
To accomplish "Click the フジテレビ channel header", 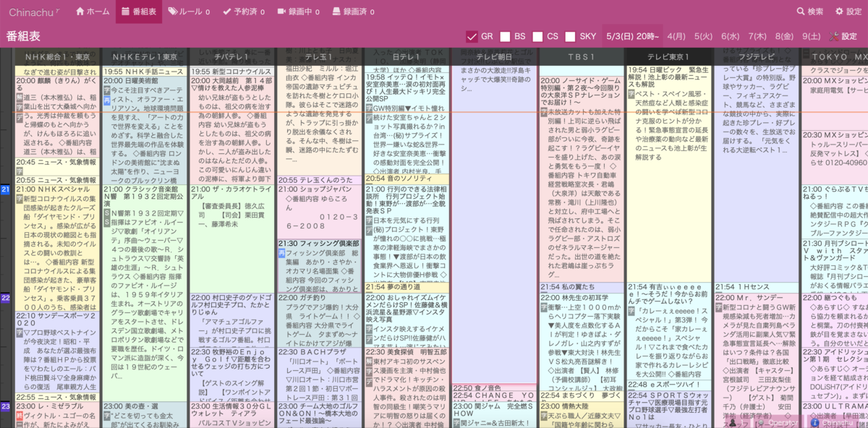I will pos(757,57).
